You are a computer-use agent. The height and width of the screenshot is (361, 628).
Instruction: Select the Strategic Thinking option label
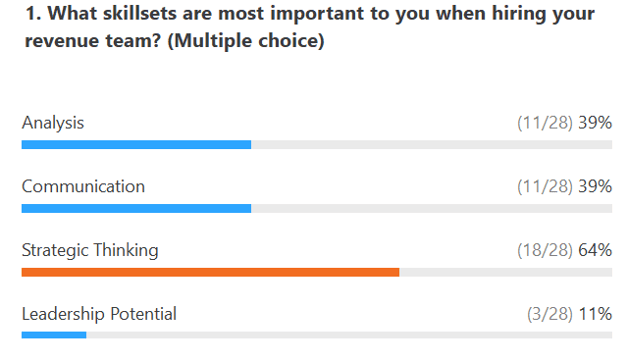click(90, 250)
